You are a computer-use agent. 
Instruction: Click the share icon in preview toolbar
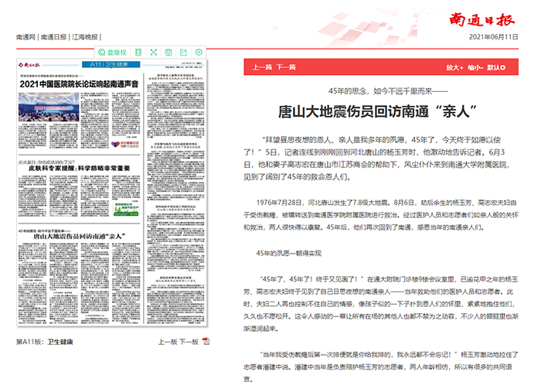[x=183, y=53]
